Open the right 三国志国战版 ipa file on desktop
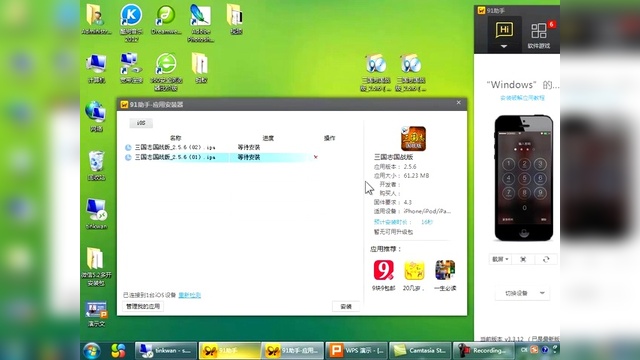This screenshot has width=640, height=360. click(x=411, y=72)
